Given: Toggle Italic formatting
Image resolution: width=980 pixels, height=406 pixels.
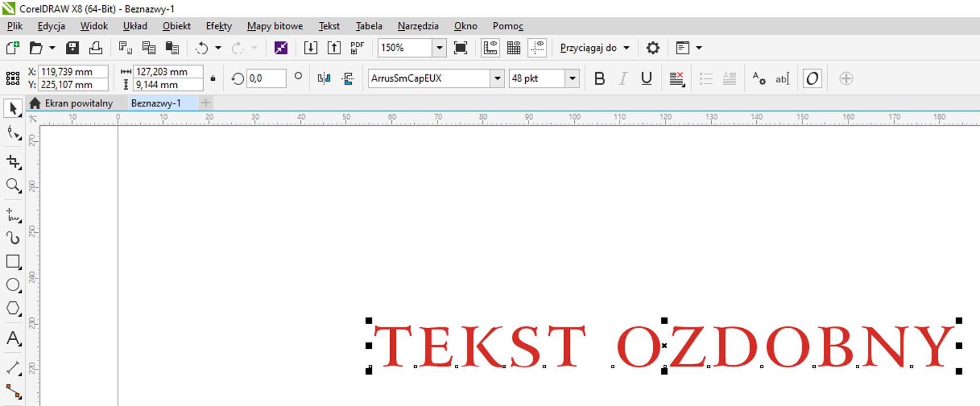Looking at the screenshot, I should pos(623,78).
